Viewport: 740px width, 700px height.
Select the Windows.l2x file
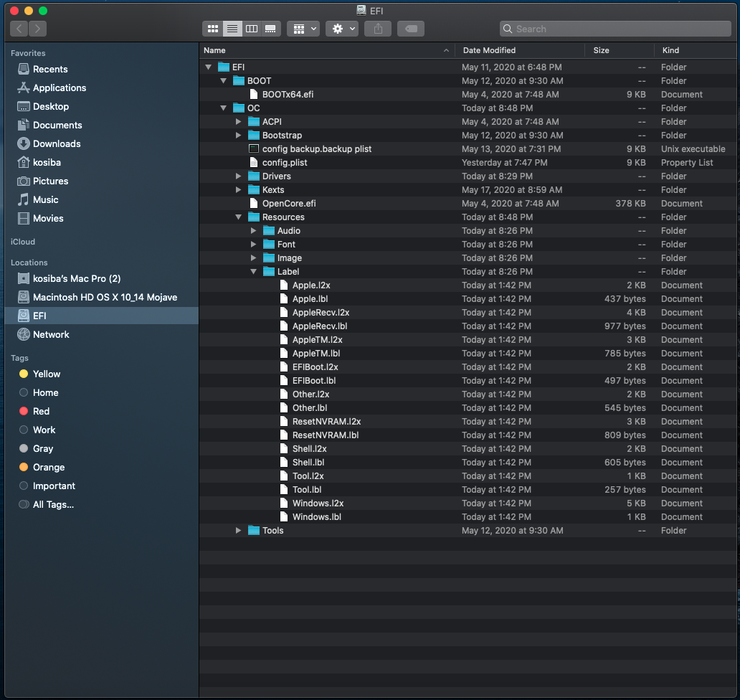[469, 503]
